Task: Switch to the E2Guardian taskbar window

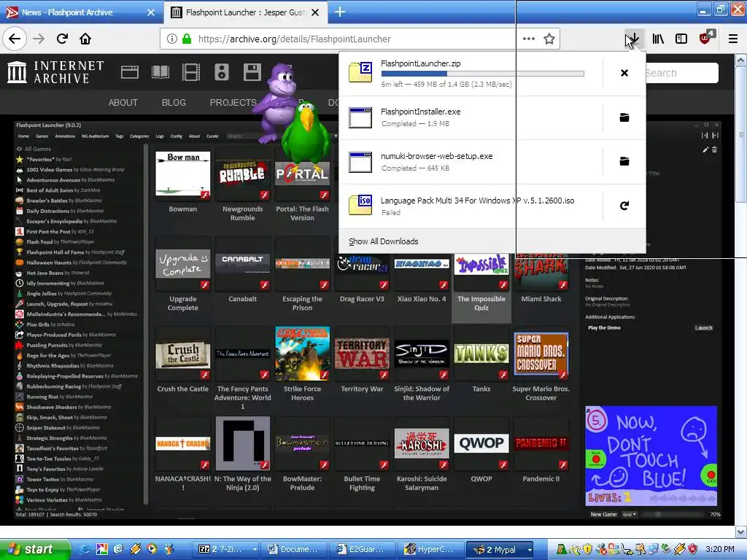Action: [x=362, y=549]
